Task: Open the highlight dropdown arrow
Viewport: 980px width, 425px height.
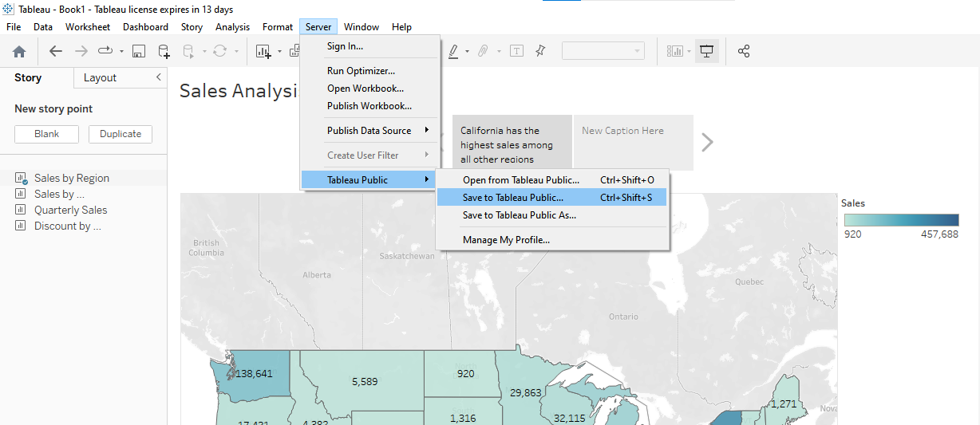Action: coord(468,52)
